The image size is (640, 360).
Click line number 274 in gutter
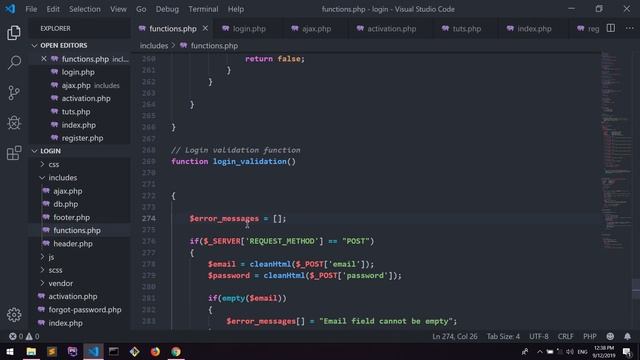click(x=149, y=218)
